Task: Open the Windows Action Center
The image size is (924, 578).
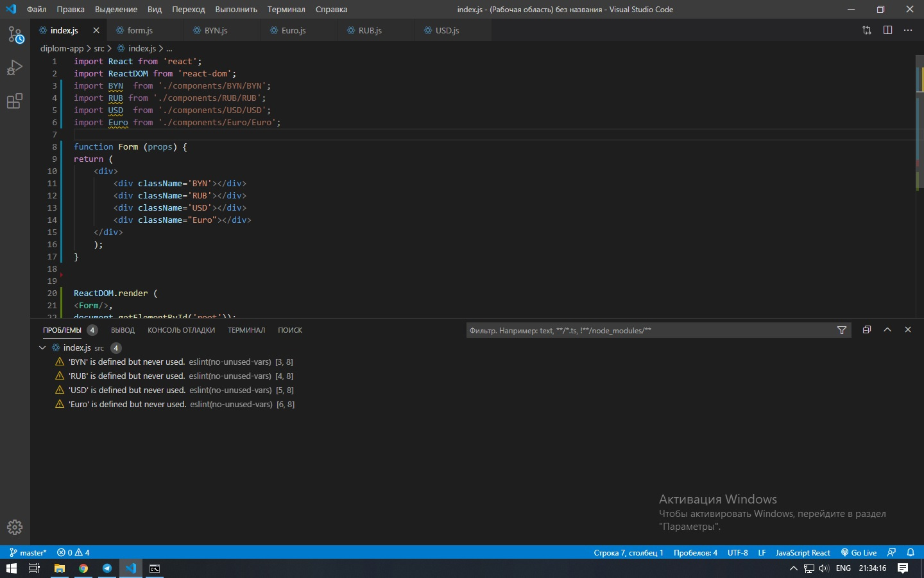Action: (903, 568)
